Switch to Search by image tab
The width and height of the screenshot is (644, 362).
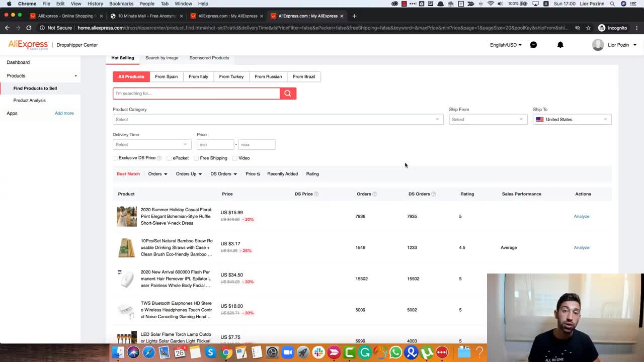(x=162, y=58)
